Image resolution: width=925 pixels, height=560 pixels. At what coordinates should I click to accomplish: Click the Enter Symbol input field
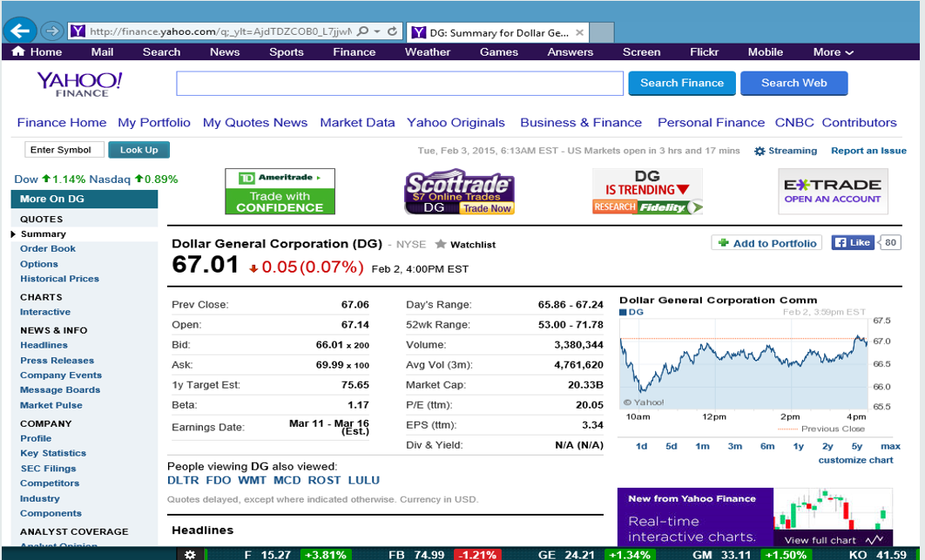(x=64, y=150)
